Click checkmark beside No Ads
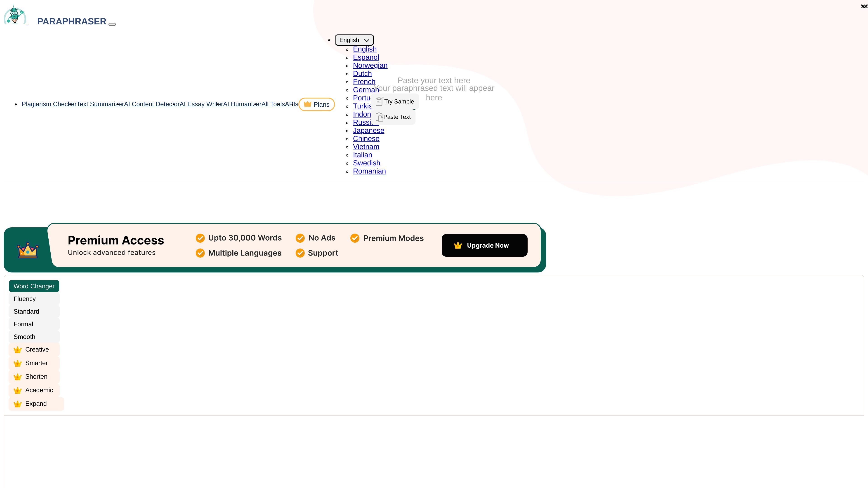Image resolution: width=868 pixels, height=488 pixels. (300, 238)
